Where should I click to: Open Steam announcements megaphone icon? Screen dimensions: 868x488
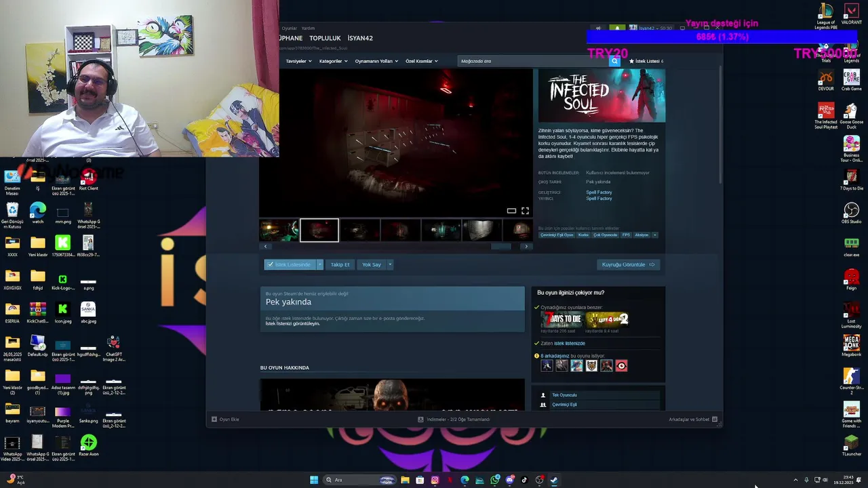click(598, 28)
